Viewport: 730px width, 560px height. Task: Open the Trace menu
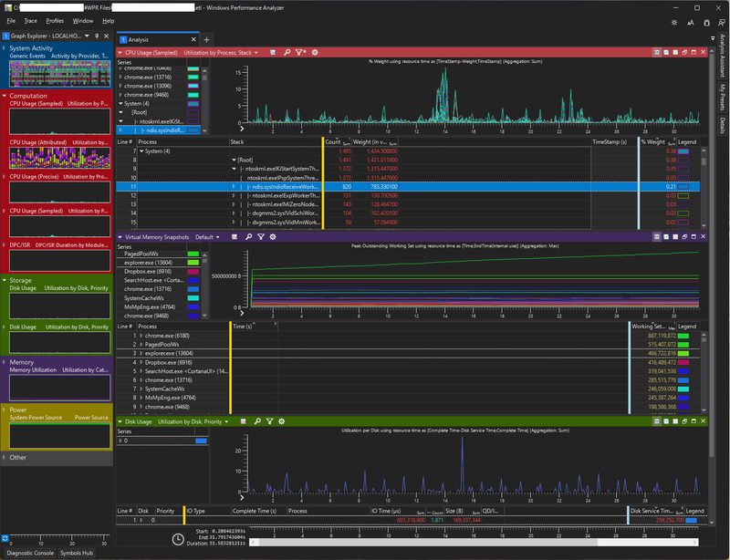(x=31, y=21)
